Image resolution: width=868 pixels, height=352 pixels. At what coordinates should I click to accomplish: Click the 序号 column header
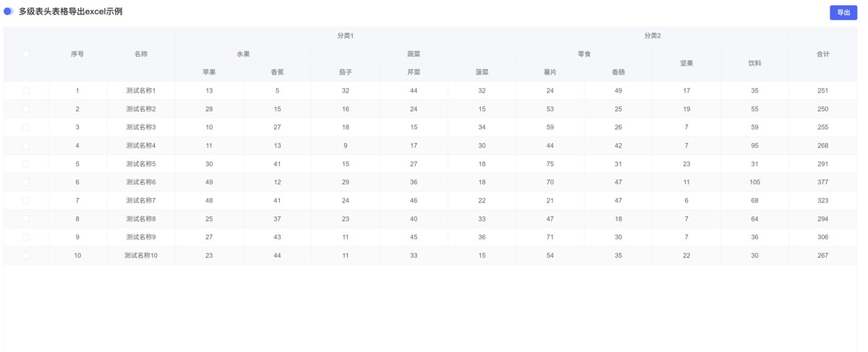click(x=77, y=54)
